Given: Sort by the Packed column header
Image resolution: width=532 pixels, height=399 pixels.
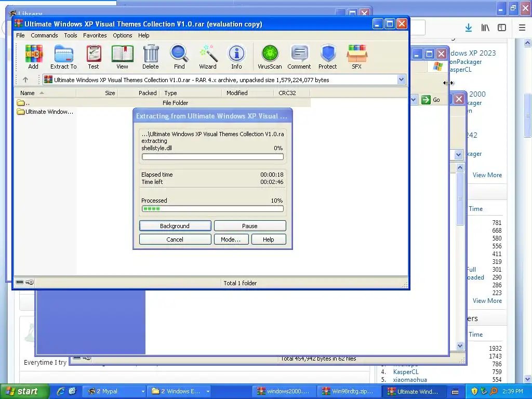Looking at the screenshot, I should [x=138, y=93].
